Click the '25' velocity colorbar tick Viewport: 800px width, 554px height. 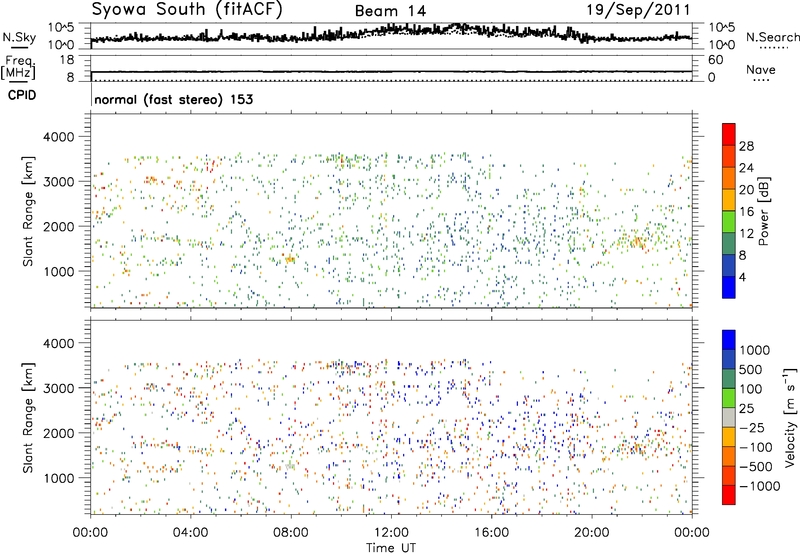point(746,408)
